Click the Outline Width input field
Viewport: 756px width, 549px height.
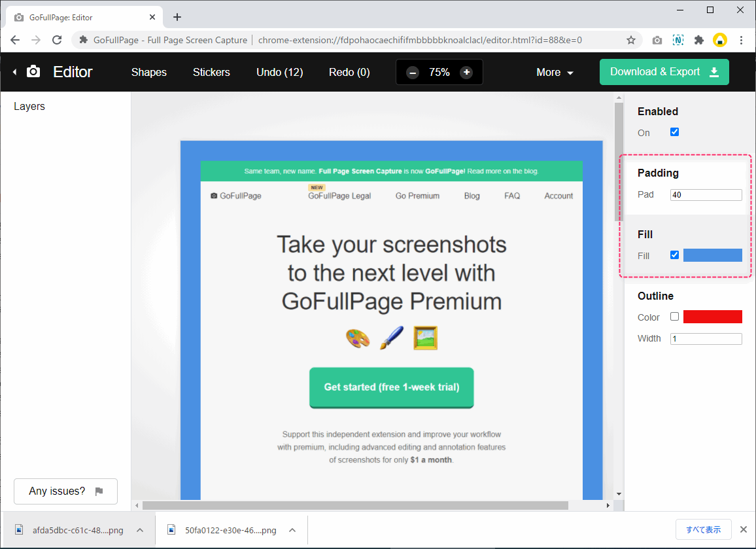(706, 339)
